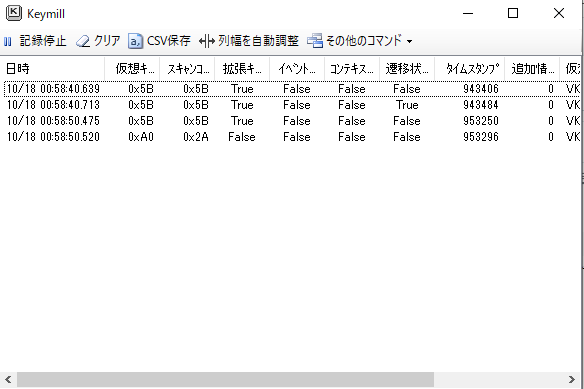
Task: Click the 遷移状... column header
Action: 407,69
